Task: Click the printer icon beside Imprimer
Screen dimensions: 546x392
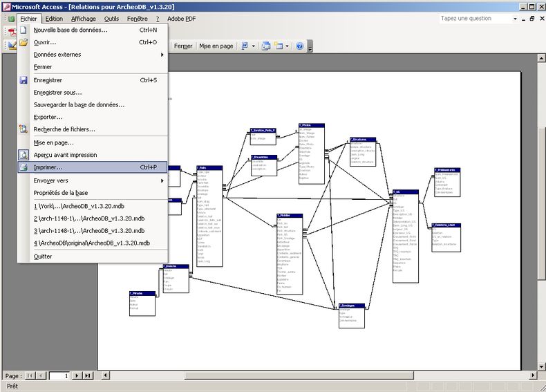Action: click(23, 167)
